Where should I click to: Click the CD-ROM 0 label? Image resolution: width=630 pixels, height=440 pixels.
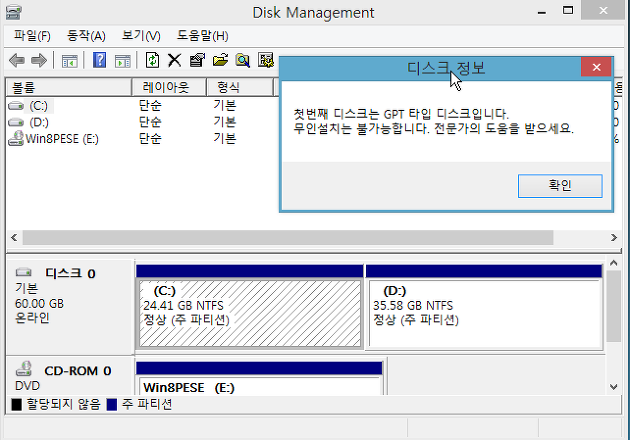coord(78,370)
